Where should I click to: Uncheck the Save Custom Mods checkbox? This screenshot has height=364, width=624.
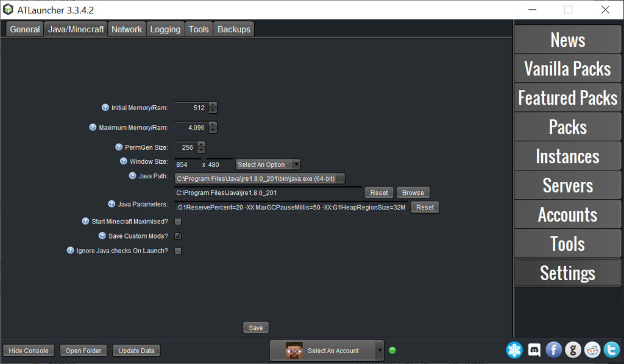coord(178,236)
